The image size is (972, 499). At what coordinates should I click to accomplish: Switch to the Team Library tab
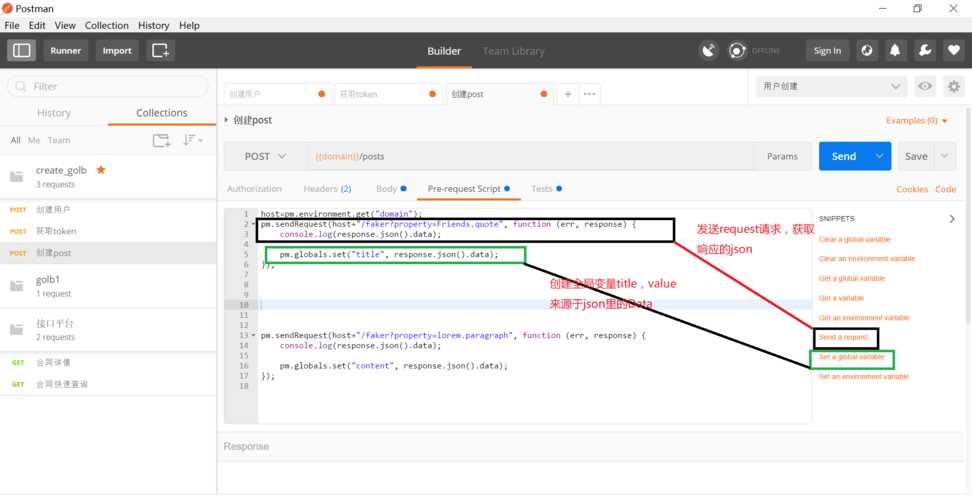point(513,51)
